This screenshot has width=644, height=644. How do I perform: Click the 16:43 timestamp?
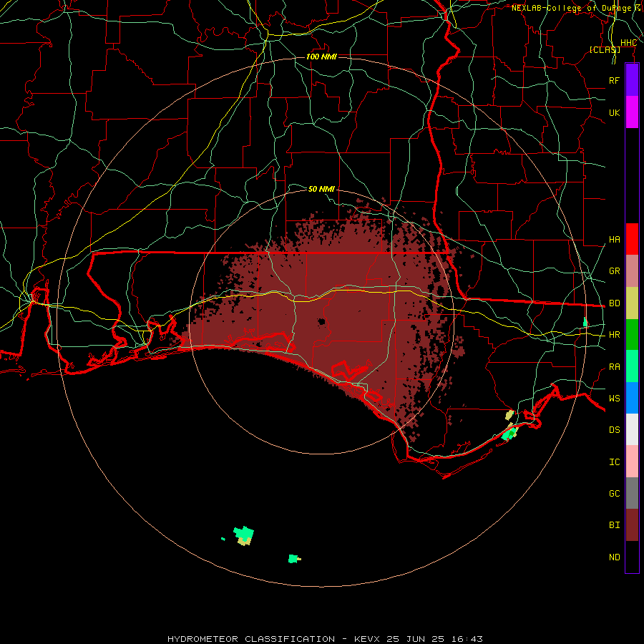(466, 639)
